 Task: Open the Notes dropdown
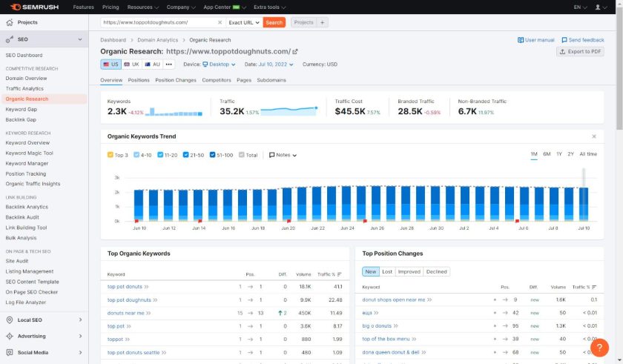(x=283, y=155)
